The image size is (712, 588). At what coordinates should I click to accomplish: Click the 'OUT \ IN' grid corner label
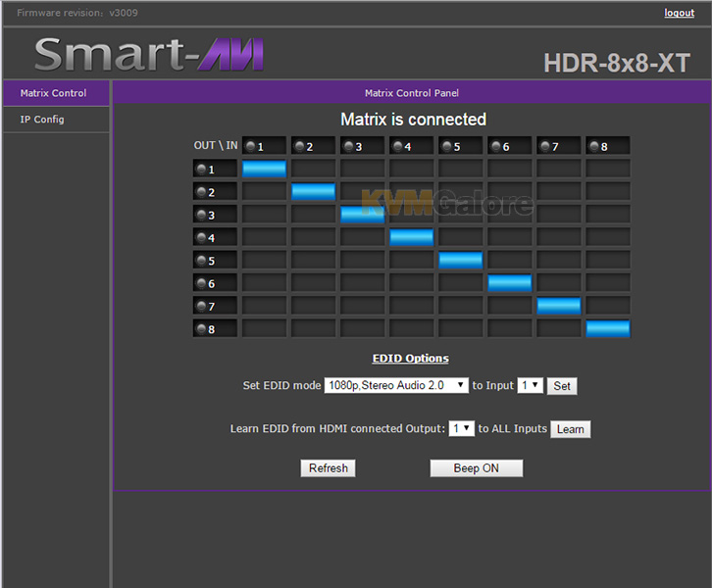click(x=216, y=145)
